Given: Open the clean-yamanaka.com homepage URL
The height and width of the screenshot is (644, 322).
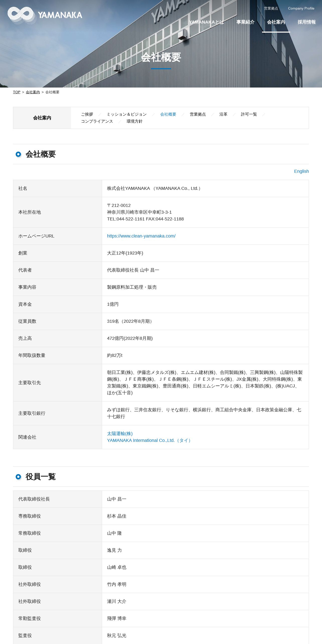Looking at the screenshot, I should pos(141,236).
